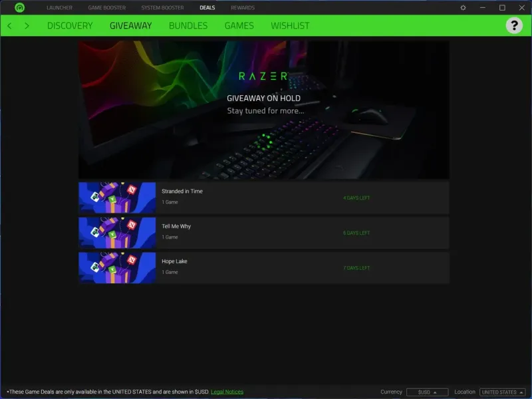Open the Rewards tab

243,8
